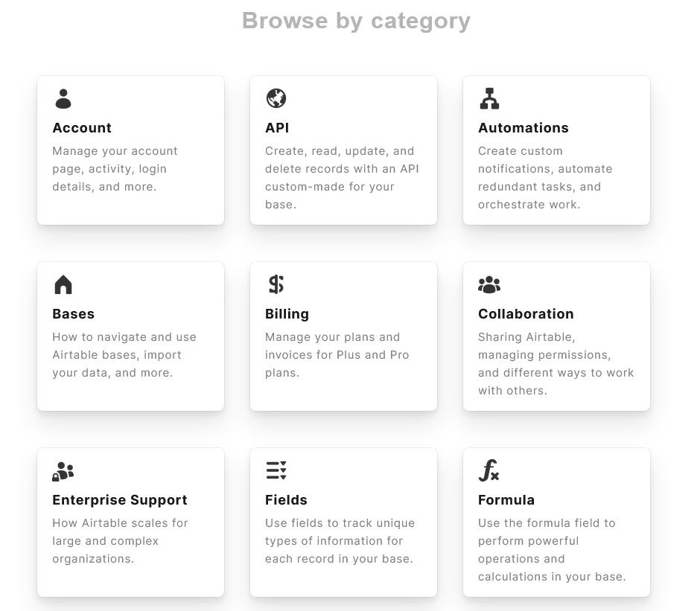The height and width of the screenshot is (611, 700).
Task: Click the person icon above Account
Action: click(63, 98)
